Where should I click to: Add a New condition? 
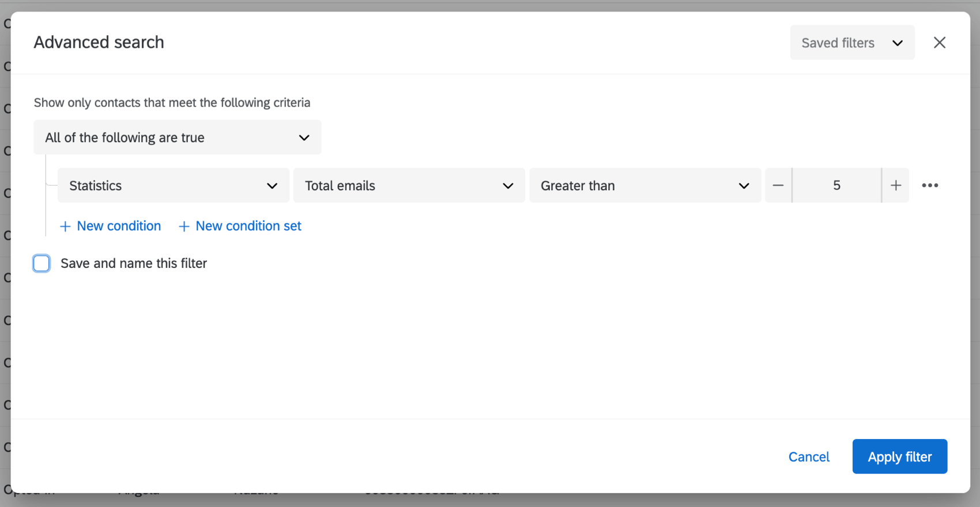tap(119, 226)
